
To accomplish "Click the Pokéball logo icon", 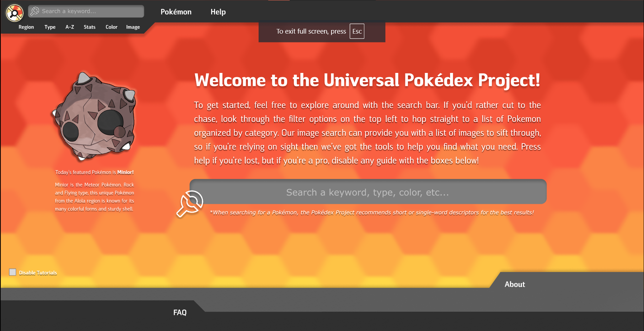I will 15,13.
